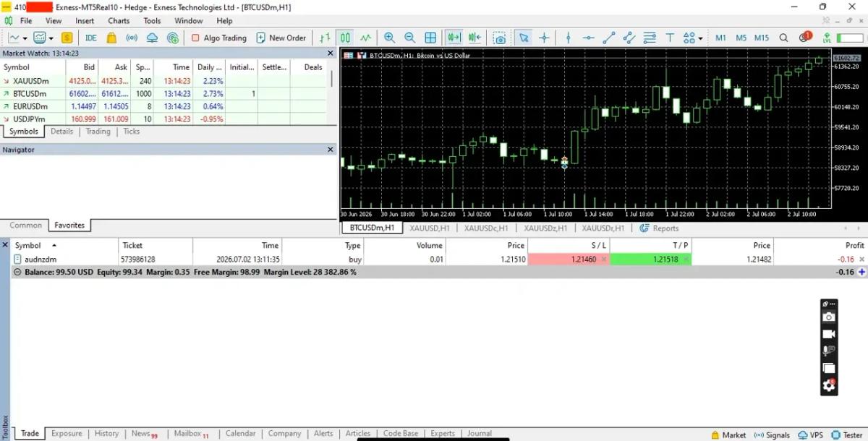
Task: Switch chart to candlesticks style
Action: pos(346,38)
